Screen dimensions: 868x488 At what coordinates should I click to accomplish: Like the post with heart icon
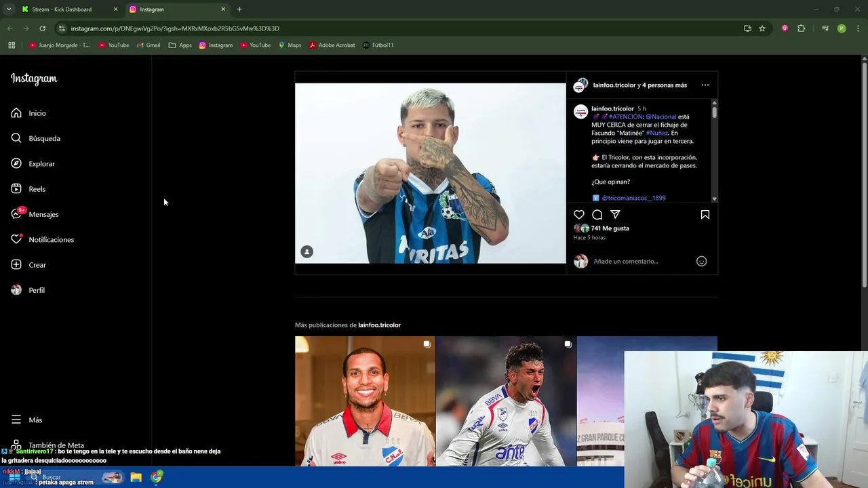[x=579, y=215]
